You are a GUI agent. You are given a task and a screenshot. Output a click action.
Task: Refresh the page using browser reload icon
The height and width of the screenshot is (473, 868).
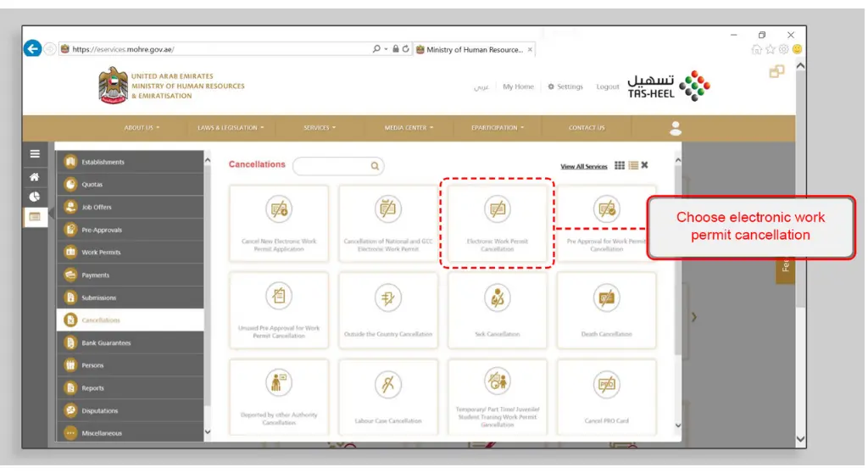[406, 48]
